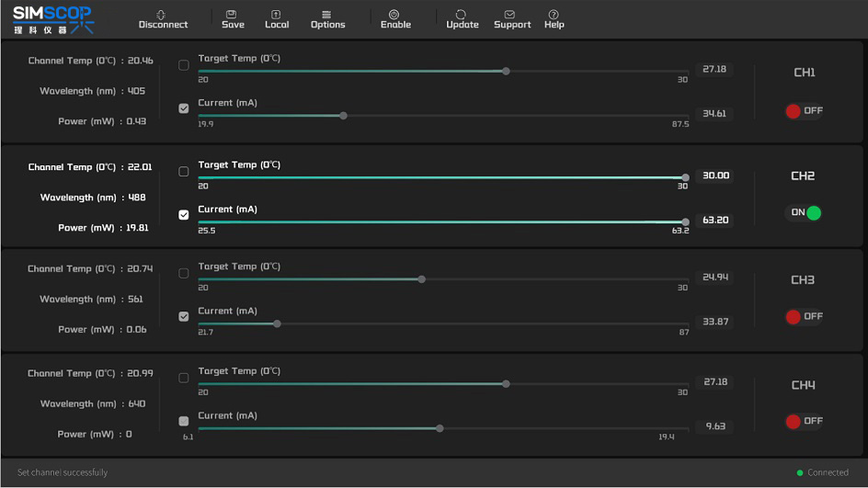The width and height of the screenshot is (868, 488).
Task: Open the Support mail icon
Action: pos(511,15)
